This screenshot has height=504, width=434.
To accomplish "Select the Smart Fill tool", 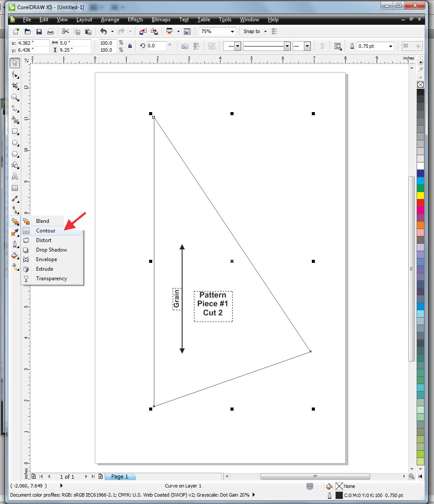I will tap(15, 120).
